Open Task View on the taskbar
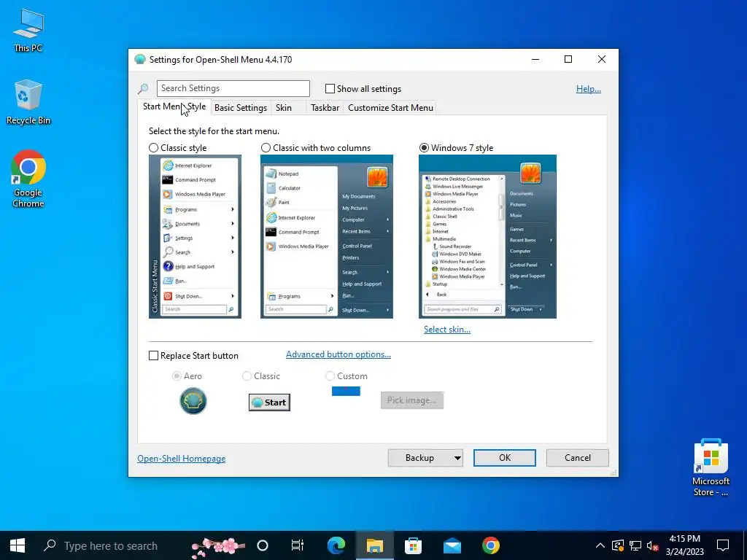 tap(298, 545)
